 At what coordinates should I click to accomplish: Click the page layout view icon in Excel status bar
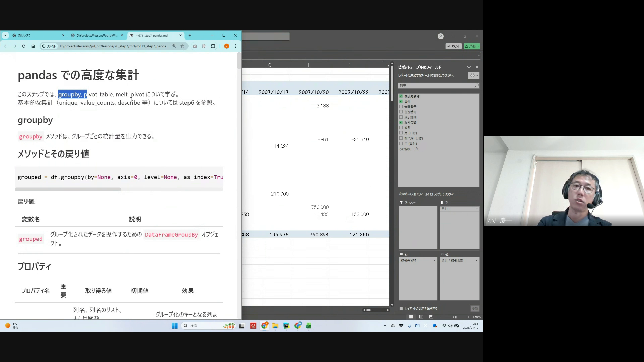tap(421, 317)
